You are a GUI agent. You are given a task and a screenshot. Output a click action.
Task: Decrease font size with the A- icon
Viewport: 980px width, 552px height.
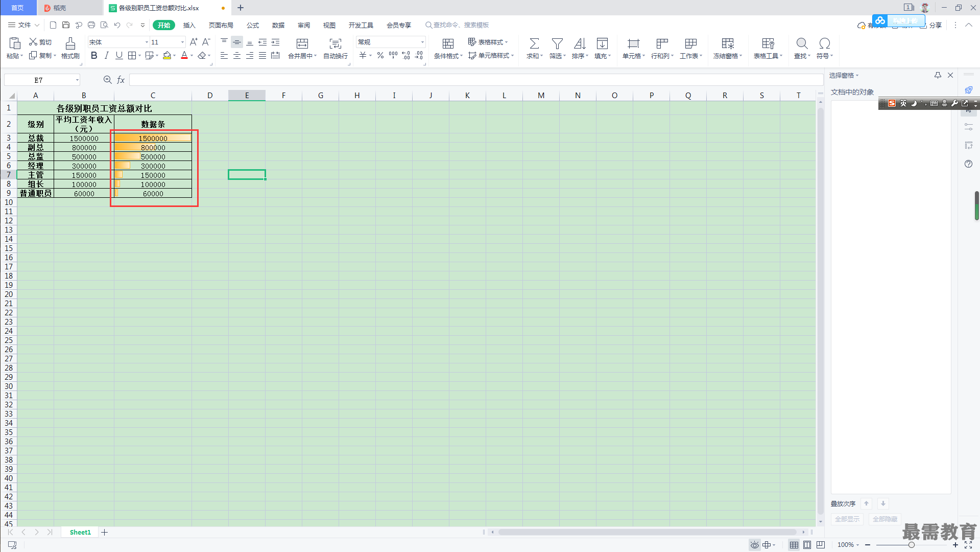(x=206, y=42)
